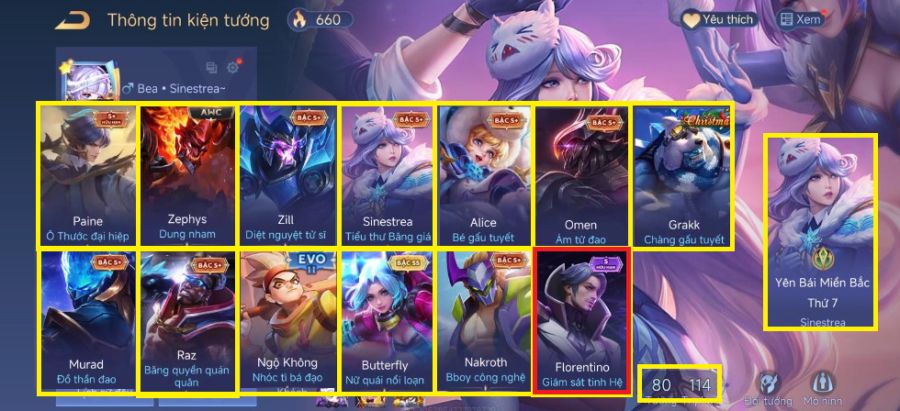Open the Mô hình model icon

pyautogui.click(x=823, y=389)
